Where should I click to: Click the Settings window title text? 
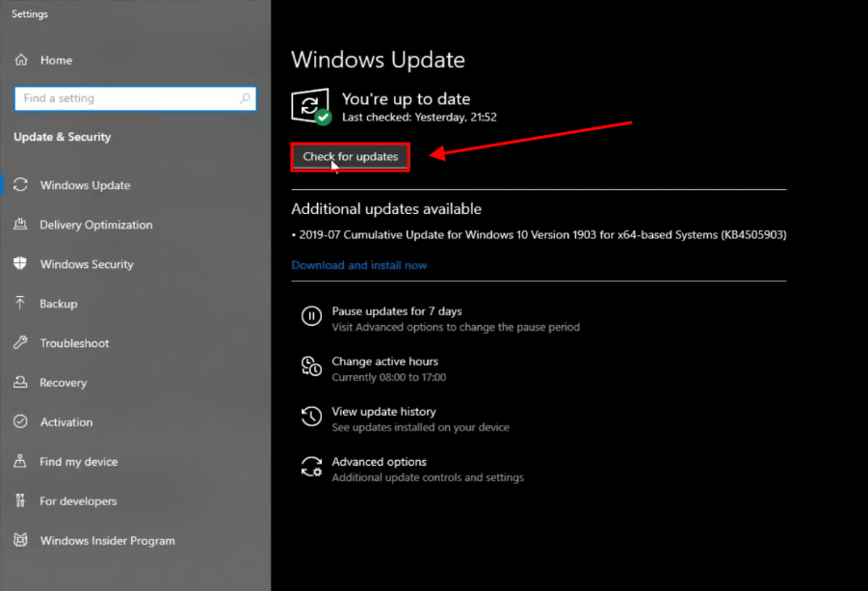click(29, 13)
